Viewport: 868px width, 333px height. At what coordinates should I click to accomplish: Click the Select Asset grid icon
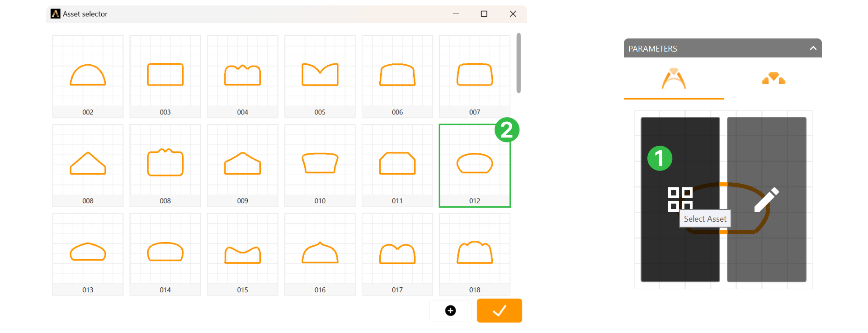coord(680,199)
